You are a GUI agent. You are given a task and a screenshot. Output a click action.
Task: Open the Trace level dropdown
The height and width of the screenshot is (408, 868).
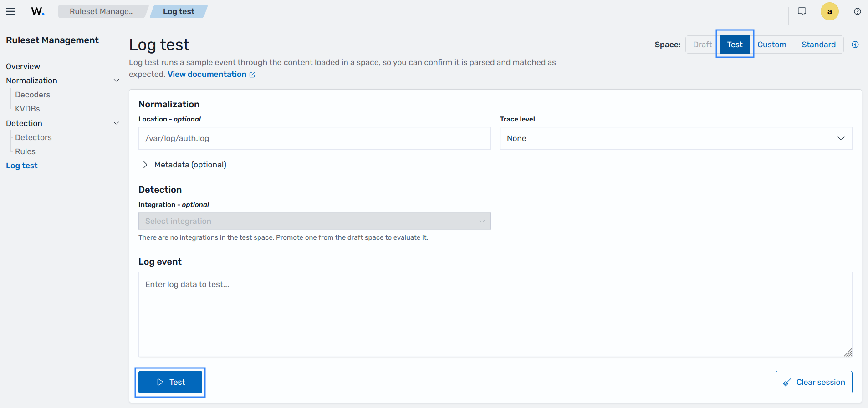pos(676,138)
